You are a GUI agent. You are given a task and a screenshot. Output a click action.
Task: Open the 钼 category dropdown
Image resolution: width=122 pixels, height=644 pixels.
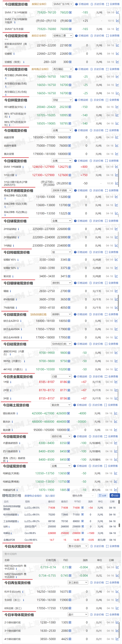(62, 252)
